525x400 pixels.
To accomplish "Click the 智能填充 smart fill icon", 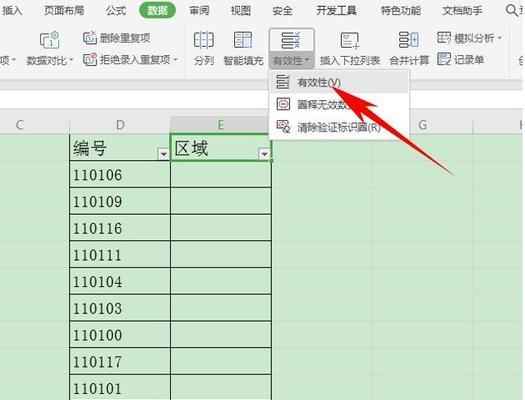I will pos(243,40).
